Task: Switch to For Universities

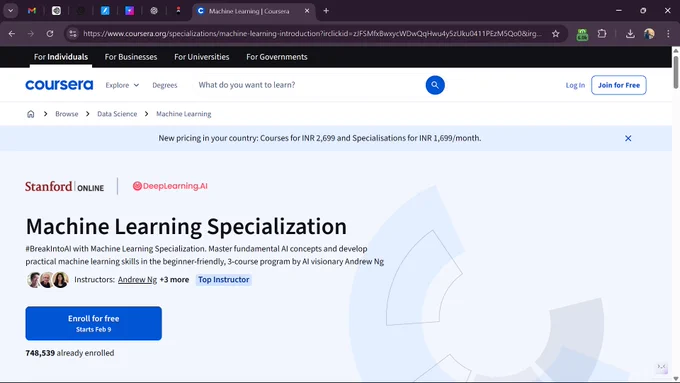Action: (202, 57)
